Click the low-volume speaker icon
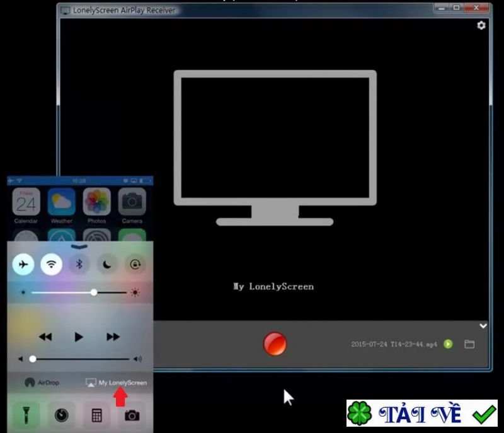Image resolution: width=504 pixels, height=433 pixels. (x=21, y=359)
